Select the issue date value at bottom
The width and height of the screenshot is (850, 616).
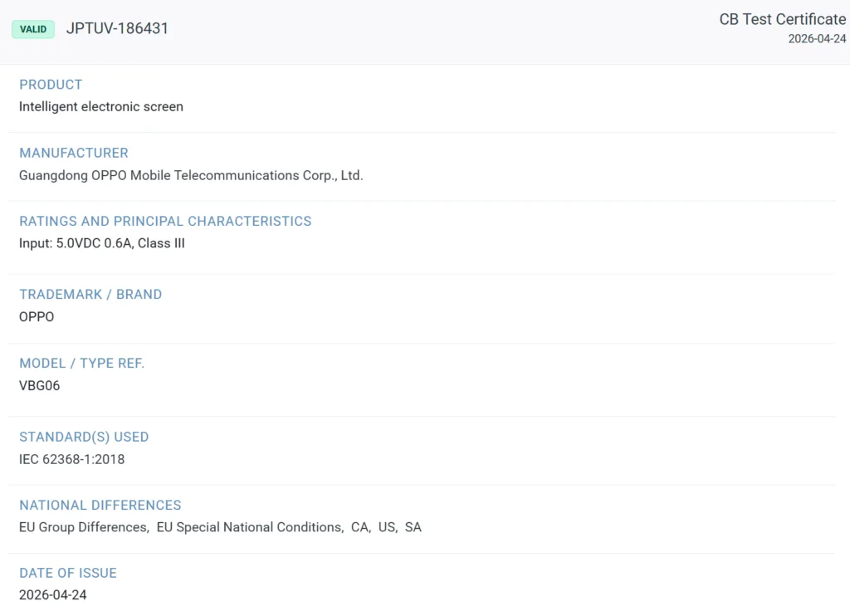[x=52, y=595]
